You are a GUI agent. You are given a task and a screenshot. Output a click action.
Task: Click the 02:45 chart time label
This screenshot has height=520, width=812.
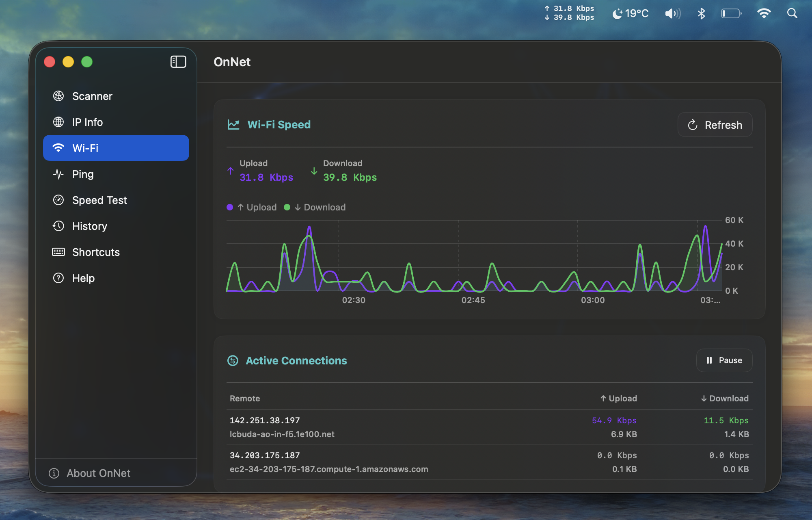tap(473, 300)
